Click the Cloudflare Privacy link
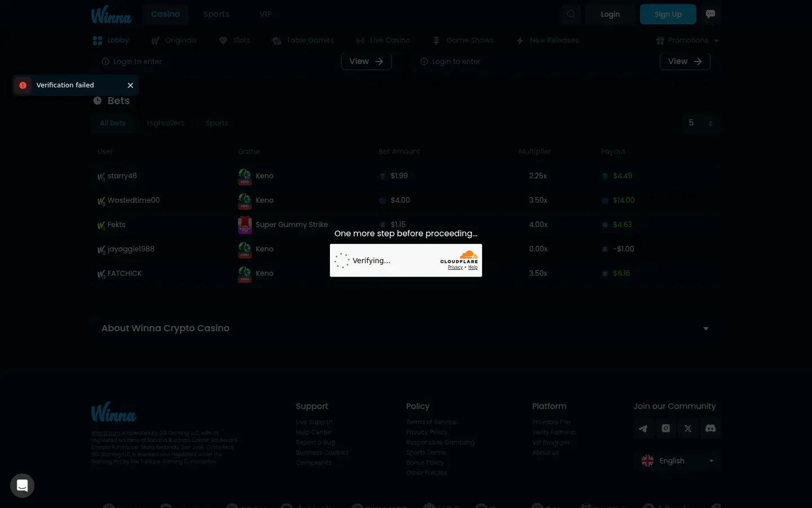 click(455, 268)
